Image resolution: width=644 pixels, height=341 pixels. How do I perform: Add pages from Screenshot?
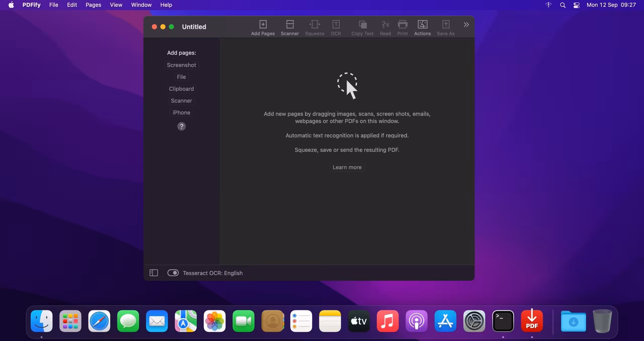pos(181,65)
